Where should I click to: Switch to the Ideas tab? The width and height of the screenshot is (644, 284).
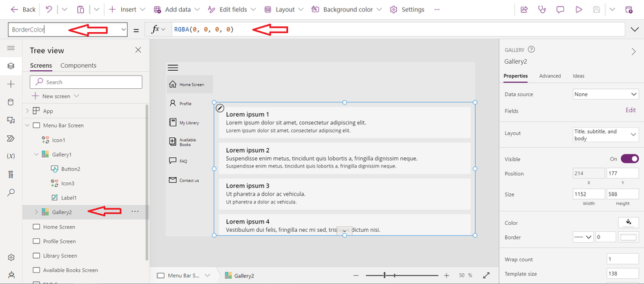579,76
